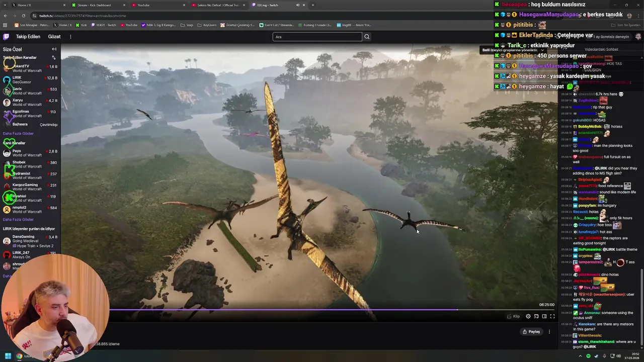Open the LIRIK channel in the sidebar
This screenshot has height=362, width=644.
[x=30, y=79]
